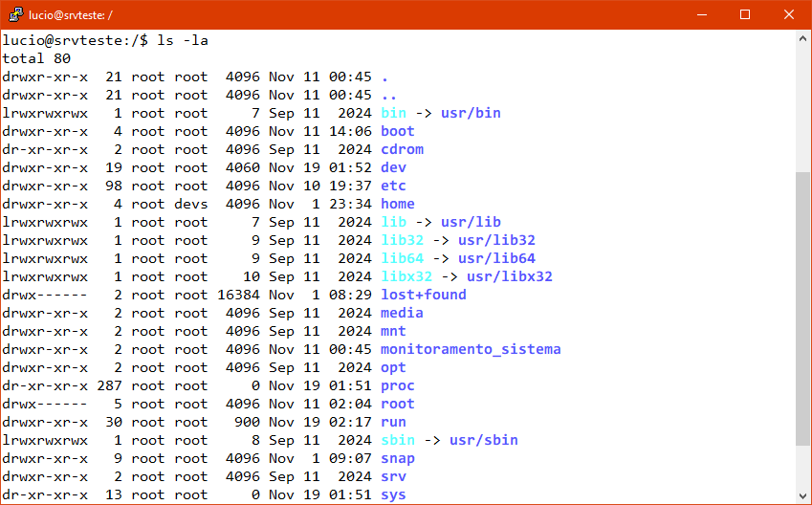Screen dimensions: 812x505
Task: Open the PuTTY system menu icon
Action: [15, 14]
